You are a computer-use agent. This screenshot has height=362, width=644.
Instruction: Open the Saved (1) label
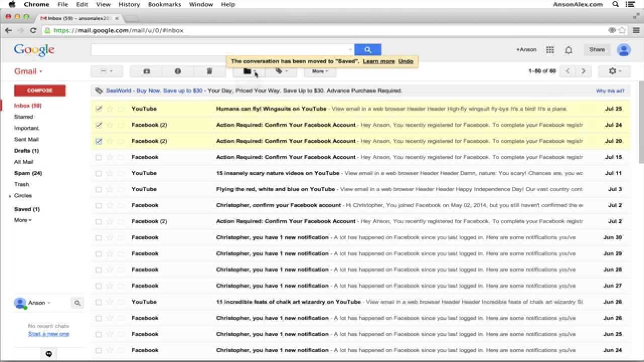point(27,209)
